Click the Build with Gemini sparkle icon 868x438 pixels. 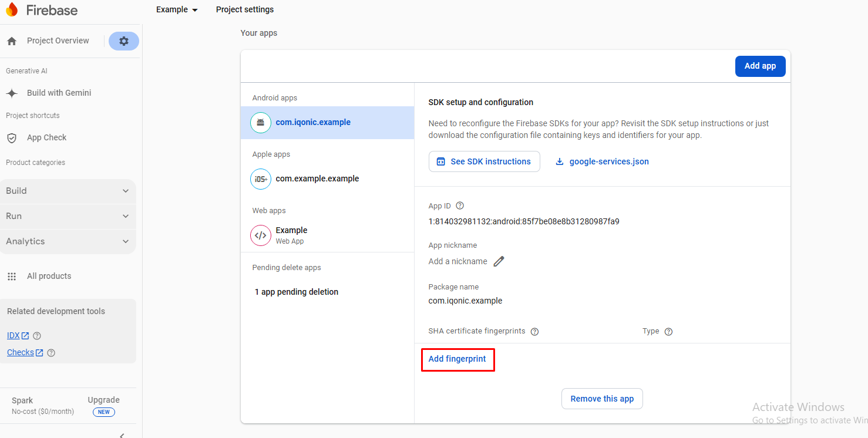pyautogui.click(x=12, y=93)
